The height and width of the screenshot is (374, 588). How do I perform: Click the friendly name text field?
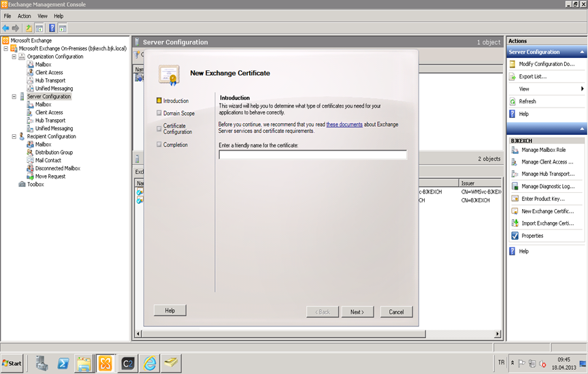coord(313,155)
